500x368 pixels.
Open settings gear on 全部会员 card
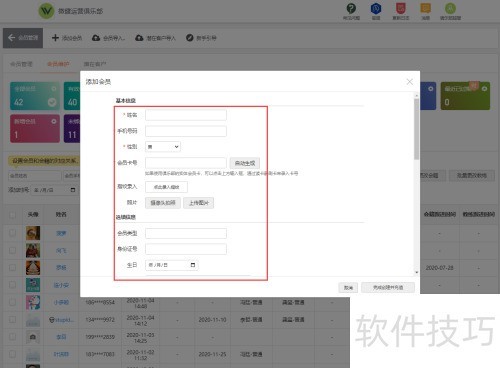coord(54,89)
